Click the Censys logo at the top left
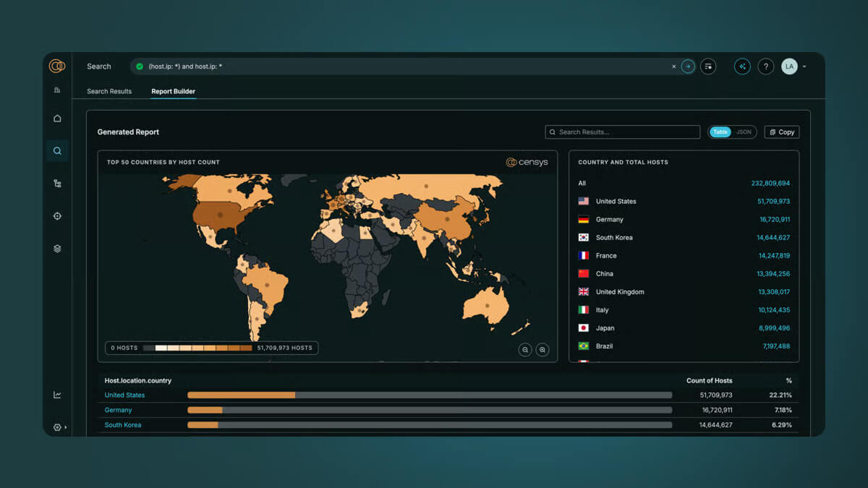 coord(56,66)
